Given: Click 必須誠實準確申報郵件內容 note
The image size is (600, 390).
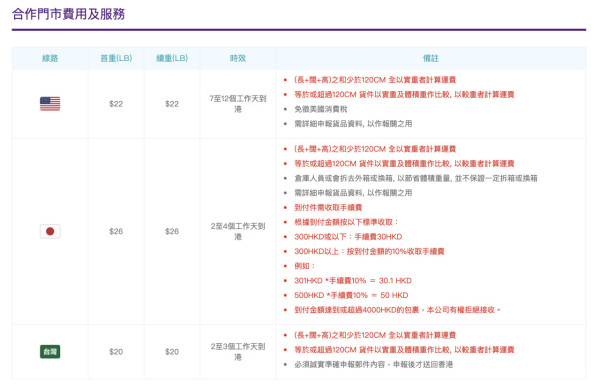Looking at the screenshot, I should pos(373,364).
